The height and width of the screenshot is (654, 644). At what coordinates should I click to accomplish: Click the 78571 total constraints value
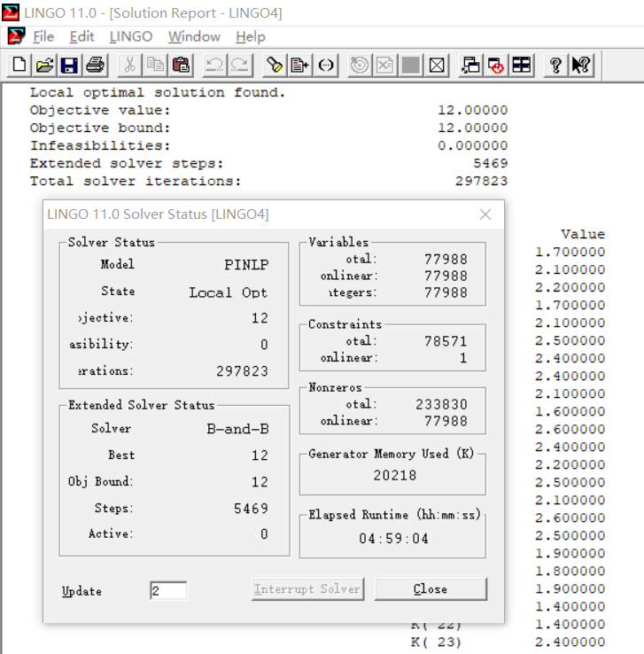446,341
